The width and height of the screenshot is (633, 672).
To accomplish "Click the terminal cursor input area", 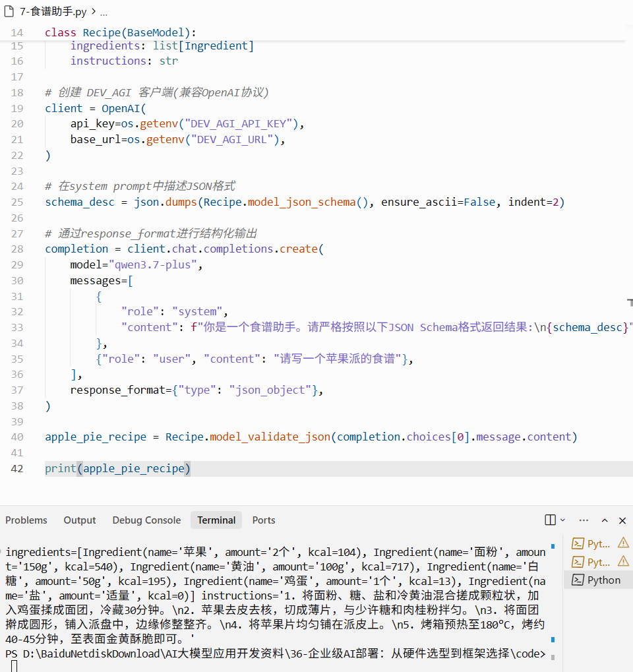I will coord(14,667).
